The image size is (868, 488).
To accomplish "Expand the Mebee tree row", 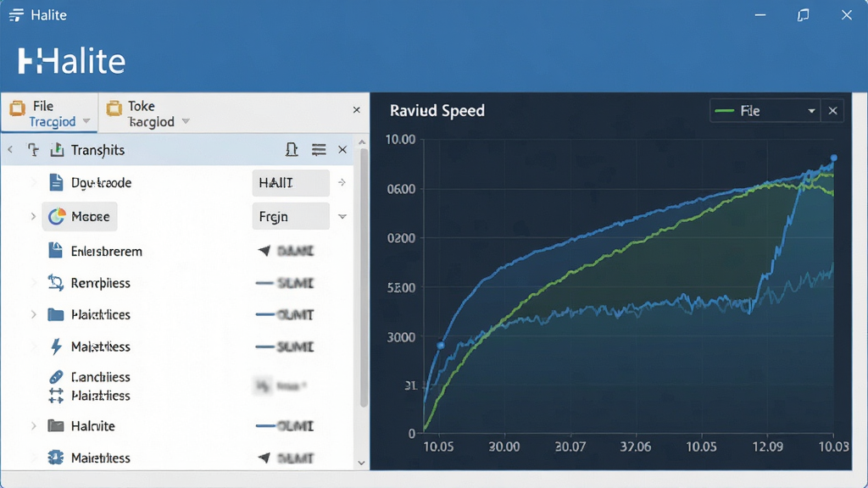I will 33,216.
